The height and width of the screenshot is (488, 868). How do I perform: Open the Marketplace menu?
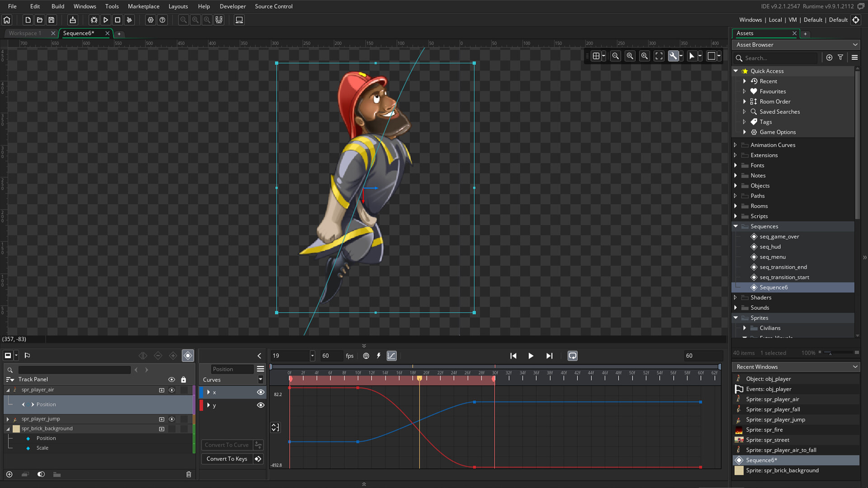pos(143,6)
